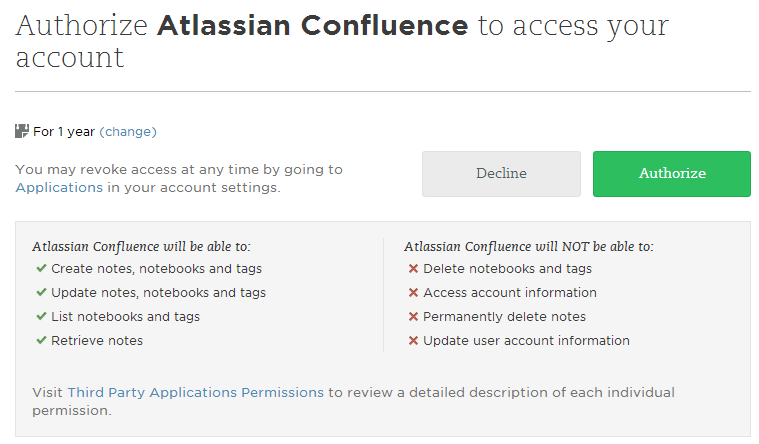Click the red X next to Update user account
The image size is (759, 444).
tap(413, 340)
